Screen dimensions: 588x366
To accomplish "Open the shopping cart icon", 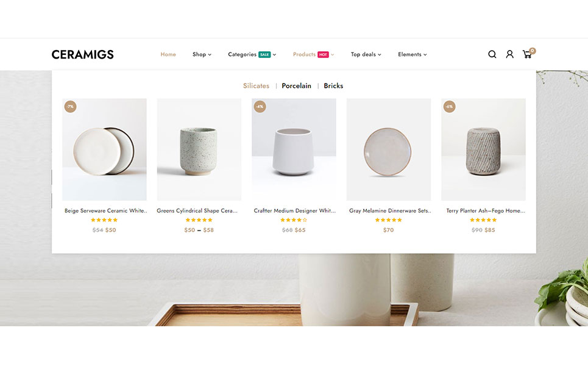I will 527,54.
